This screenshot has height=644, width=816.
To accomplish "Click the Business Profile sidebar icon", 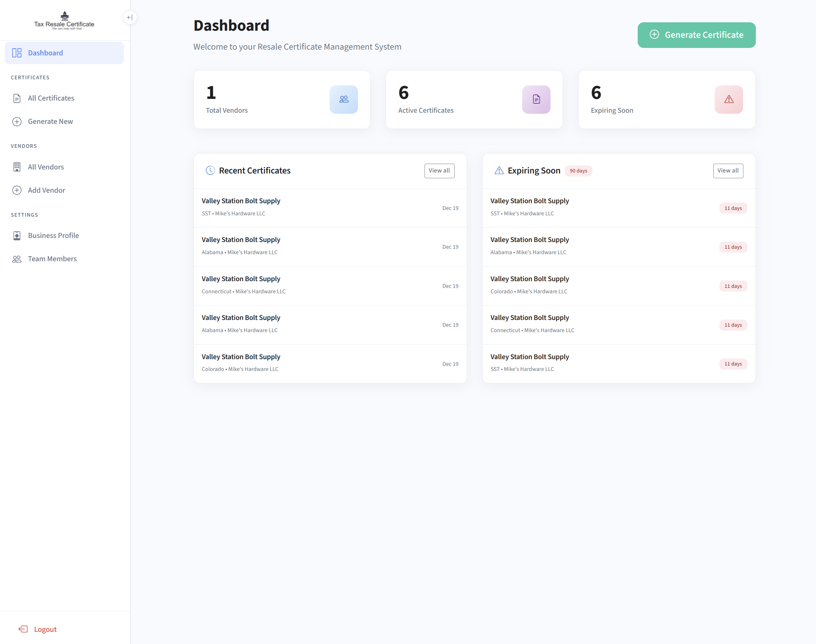I will click(x=17, y=236).
